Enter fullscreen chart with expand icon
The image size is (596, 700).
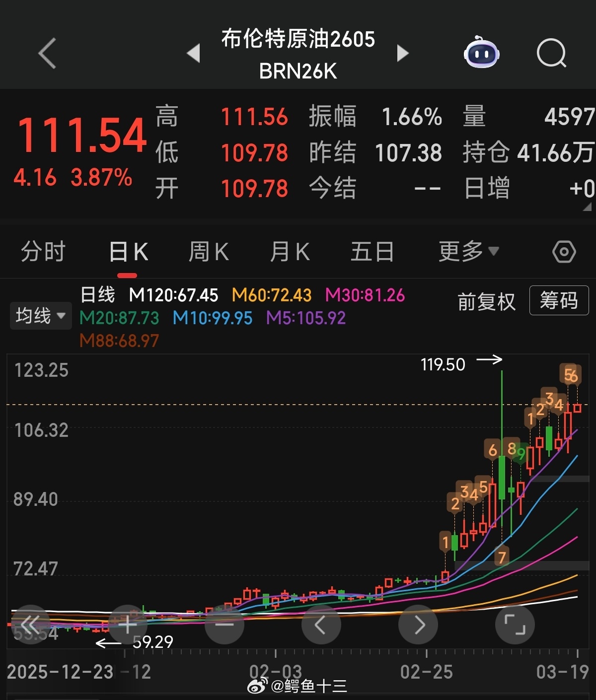pos(515,624)
